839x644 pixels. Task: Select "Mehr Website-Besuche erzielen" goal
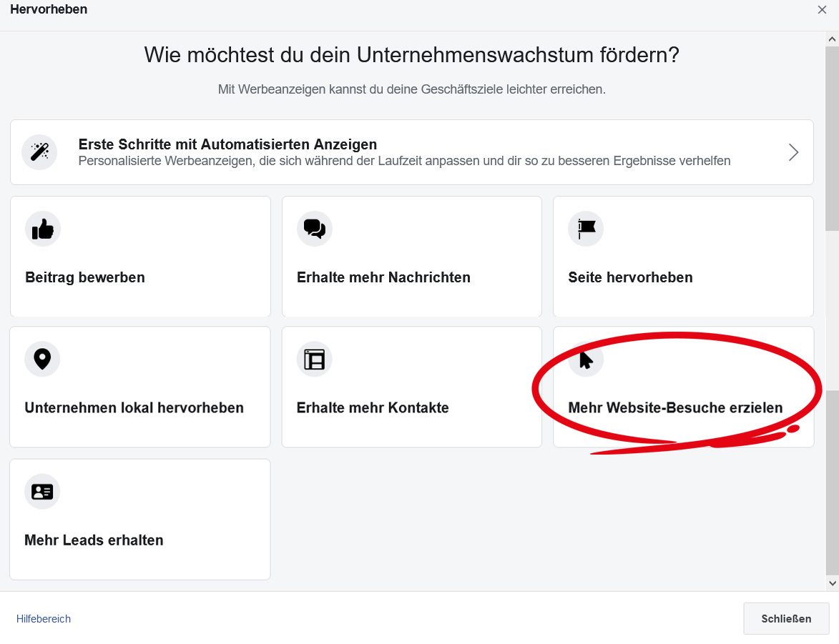pyautogui.click(x=675, y=408)
